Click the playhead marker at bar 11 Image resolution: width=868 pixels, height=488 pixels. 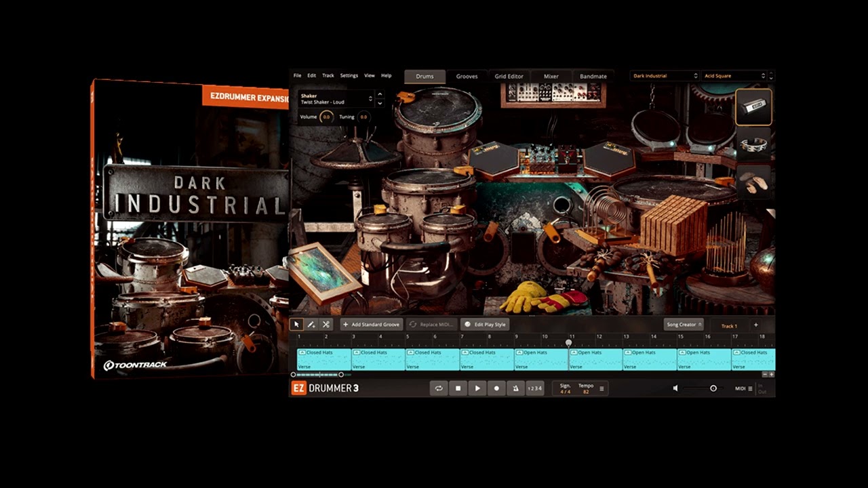[568, 343]
